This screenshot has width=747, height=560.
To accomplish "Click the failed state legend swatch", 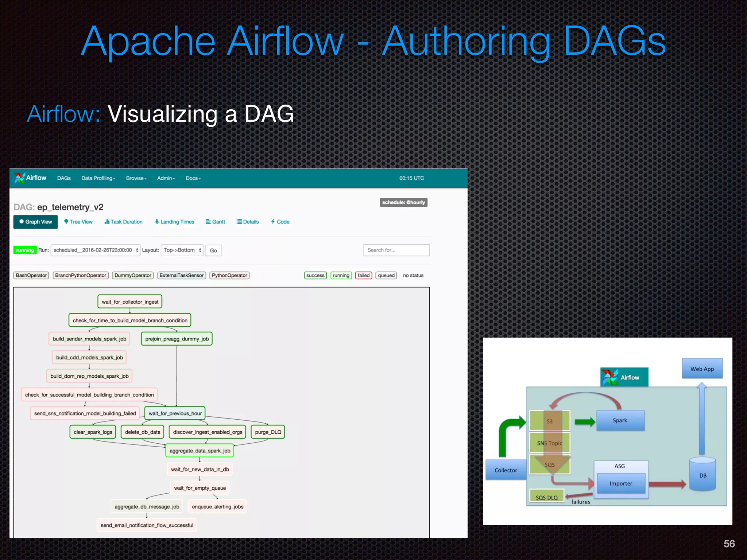I will click(364, 275).
